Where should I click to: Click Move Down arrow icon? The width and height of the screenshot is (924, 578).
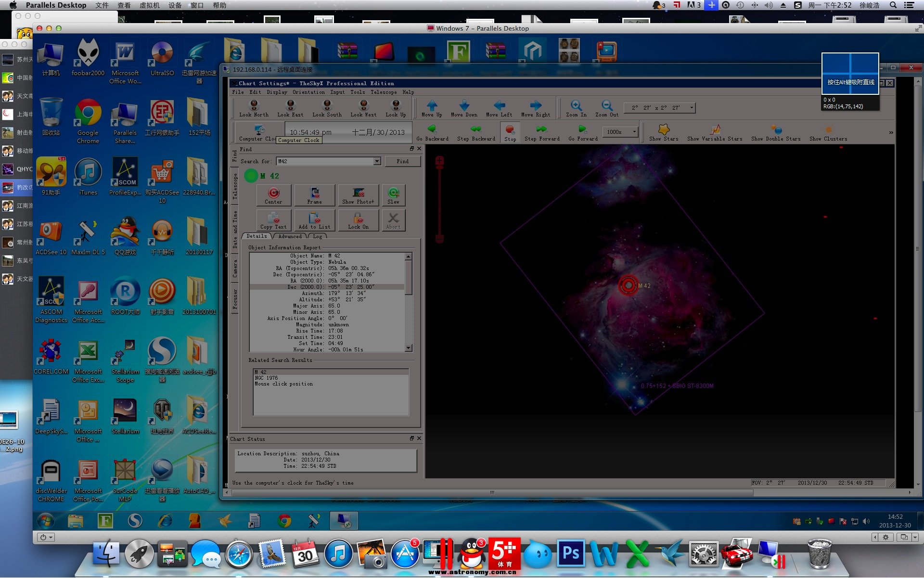point(464,108)
